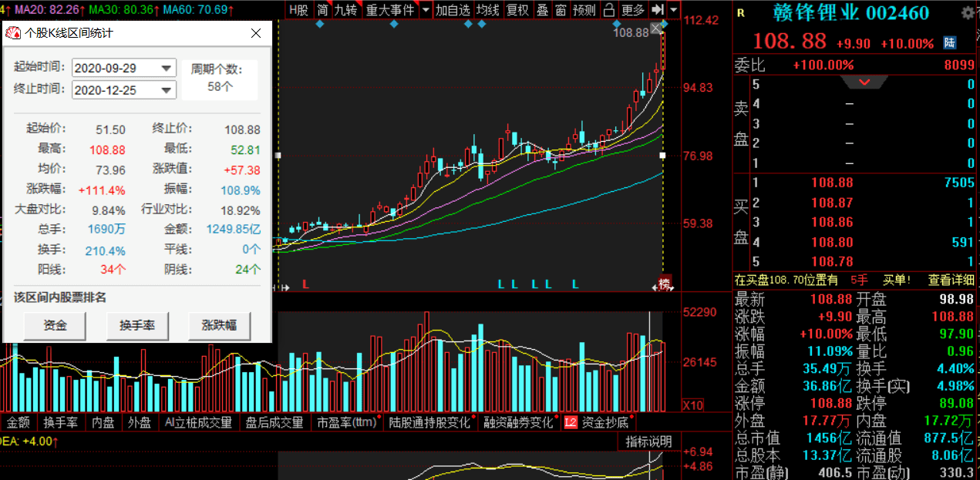Click the yellow R marker beside stock name
Image resolution: width=980 pixels, height=480 pixels.
(x=741, y=13)
